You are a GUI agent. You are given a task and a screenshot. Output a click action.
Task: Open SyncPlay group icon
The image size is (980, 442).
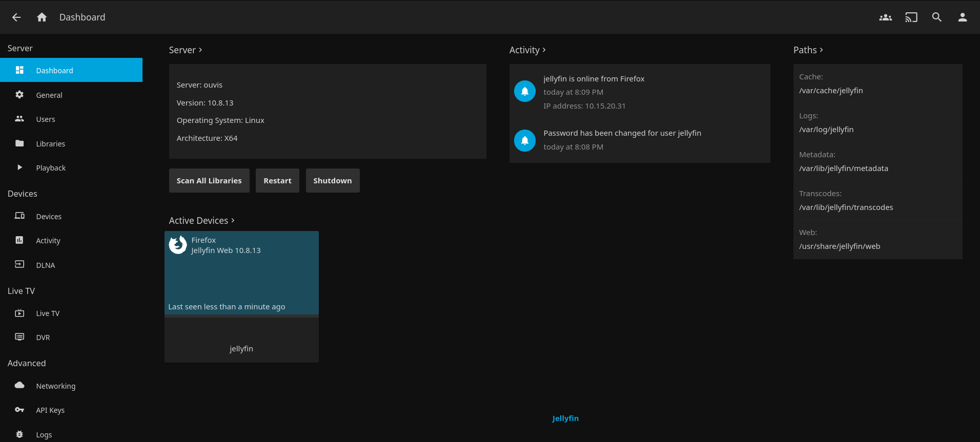pos(886,17)
